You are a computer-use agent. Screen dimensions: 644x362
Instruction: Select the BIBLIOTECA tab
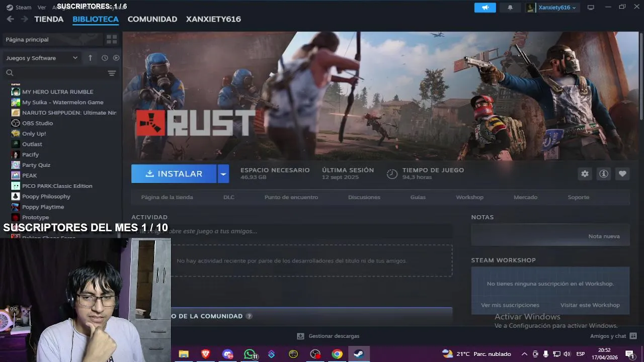pyautogui.click(x=96, y=19)
